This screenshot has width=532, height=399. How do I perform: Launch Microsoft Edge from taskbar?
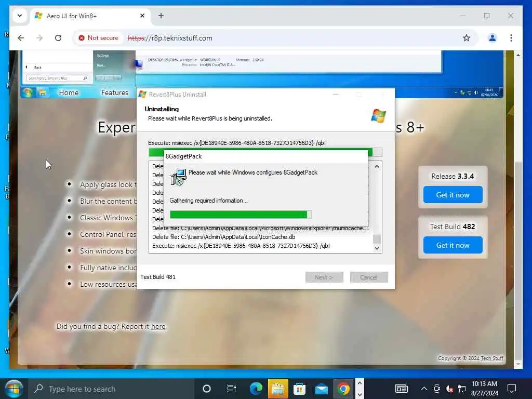point(256,389)
